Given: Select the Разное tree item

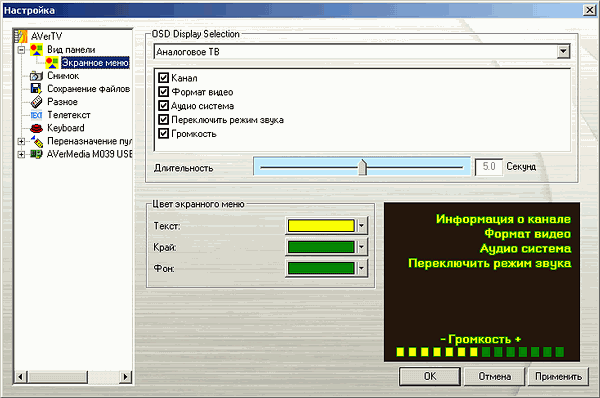Looking at the screenshot, I should tap(62, 102).
